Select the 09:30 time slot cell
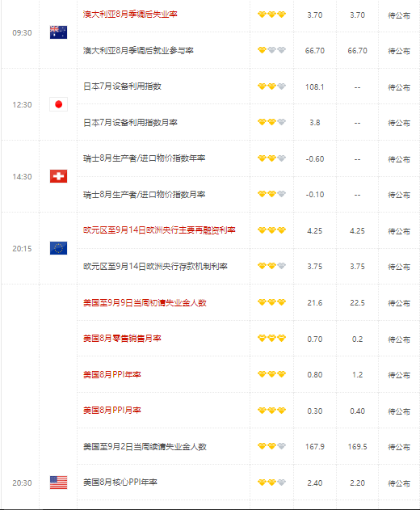 (22, 33)
